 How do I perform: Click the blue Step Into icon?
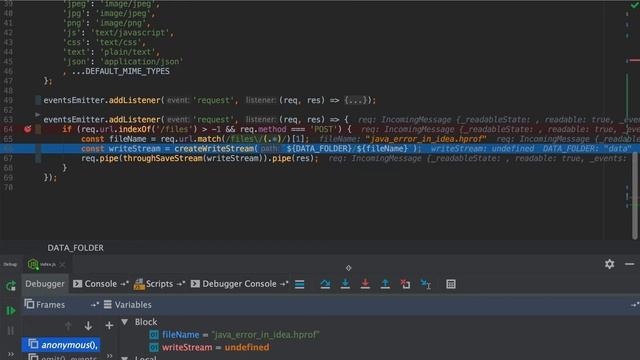coord(345,284)
